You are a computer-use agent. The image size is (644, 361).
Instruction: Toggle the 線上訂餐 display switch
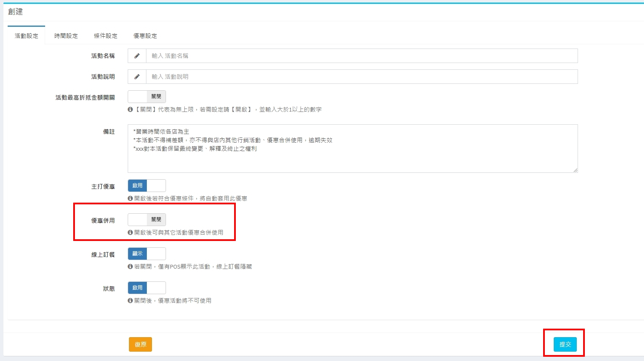pos(147,254)
